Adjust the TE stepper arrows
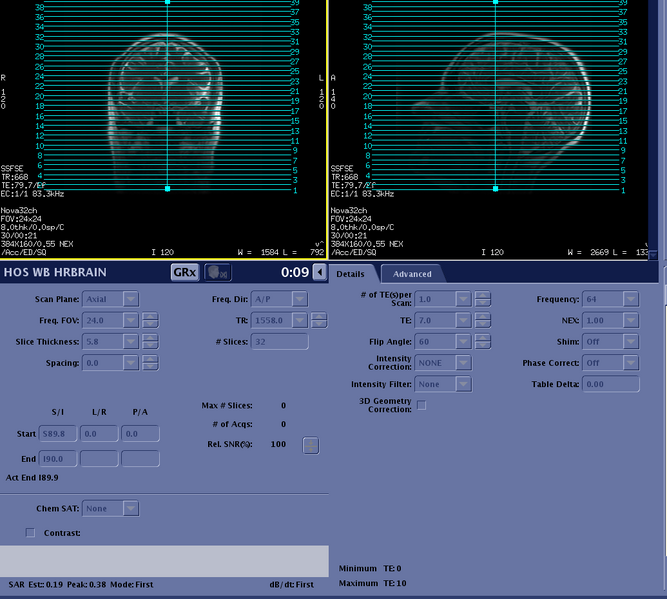667x599 pixels. 483,320
